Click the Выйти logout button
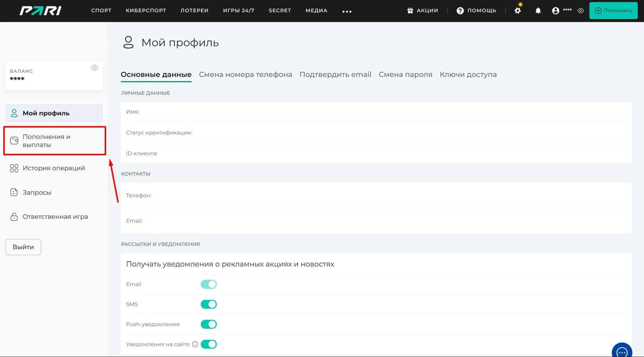Viewport: 644px width, 357px height. click(x=23, y=247)
